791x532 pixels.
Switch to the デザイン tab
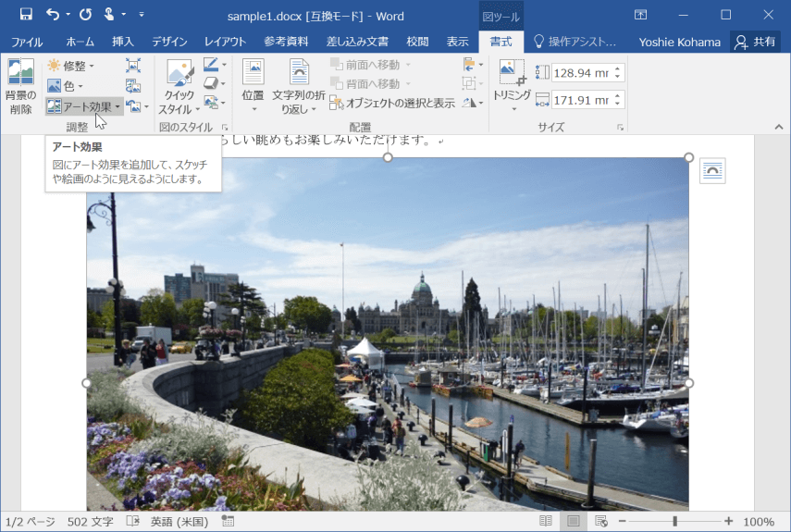pyautogui.click(x=169, y=42)
